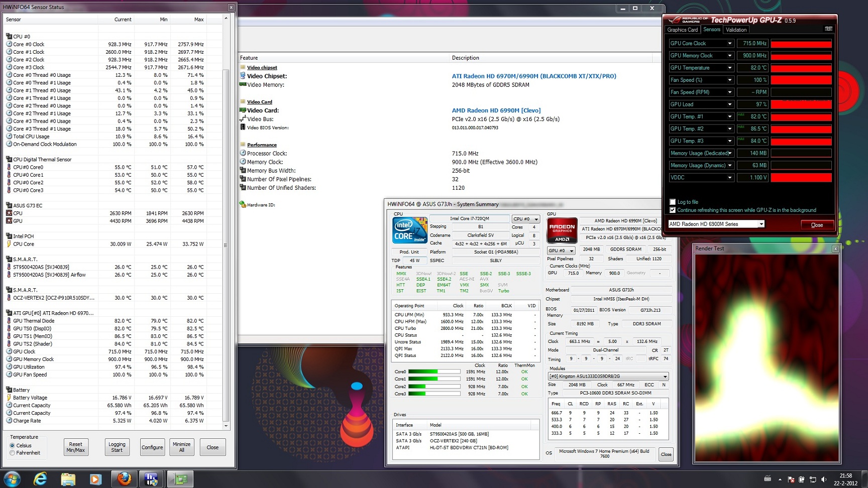The width and height of the screenshot is (868, 488).
Task: Click the Intel PCH section icon
Action: point(9,236)
